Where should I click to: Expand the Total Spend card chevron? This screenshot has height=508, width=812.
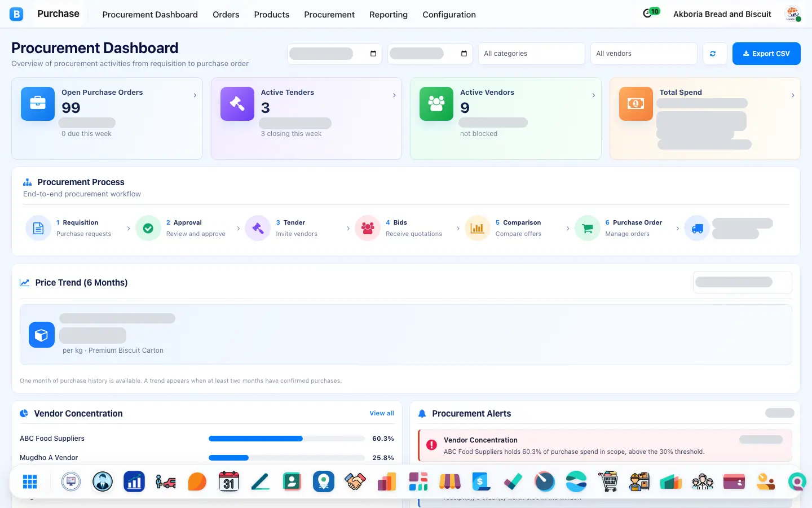793,95
